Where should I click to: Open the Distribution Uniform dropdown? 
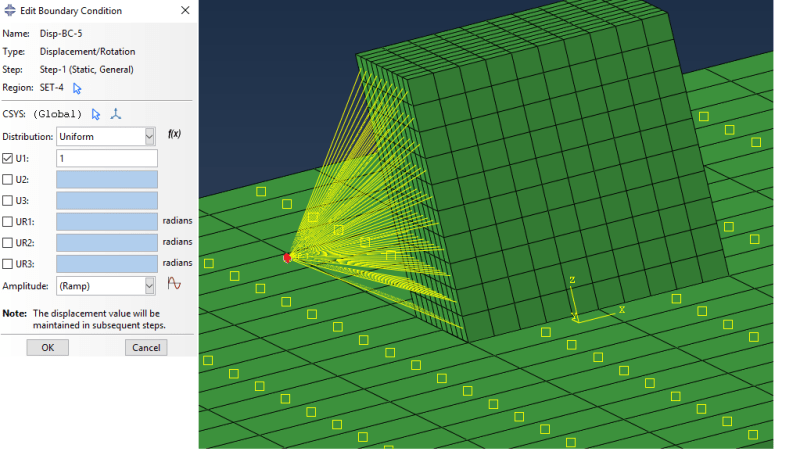tap(106, 137)
